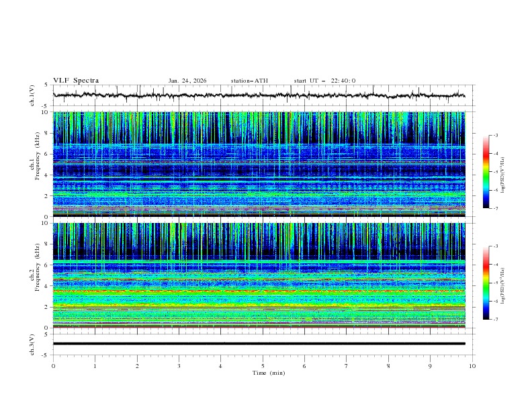Click the 0 minute tick on time axis
532x411 pixels.
point(53,365)
